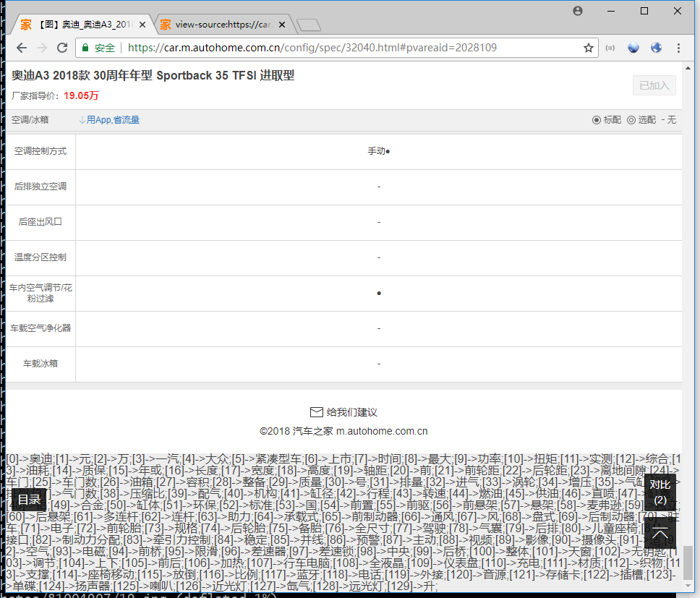Click the 已加入 button

point(654,85)
